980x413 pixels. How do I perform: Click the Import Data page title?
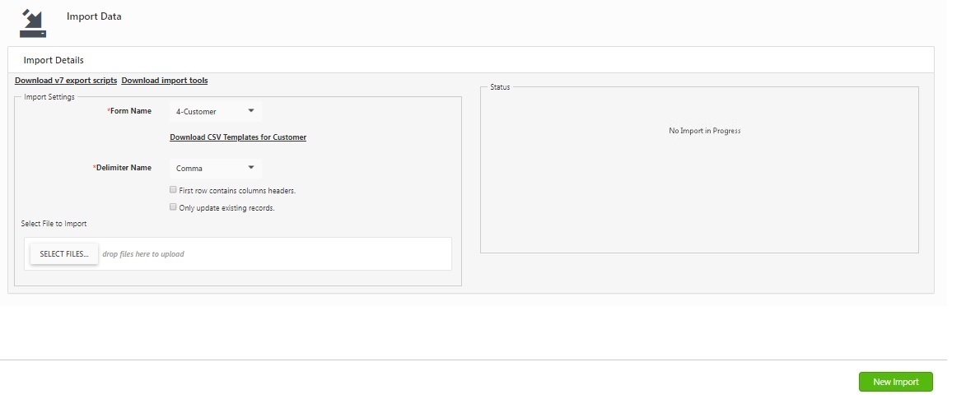point(94,16)
